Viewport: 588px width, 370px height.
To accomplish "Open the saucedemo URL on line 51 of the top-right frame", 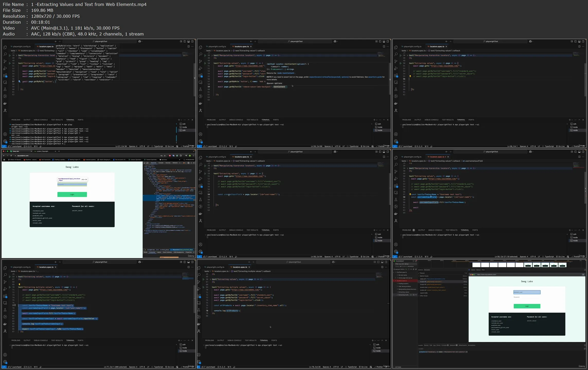I will click(x=445, y=66).
